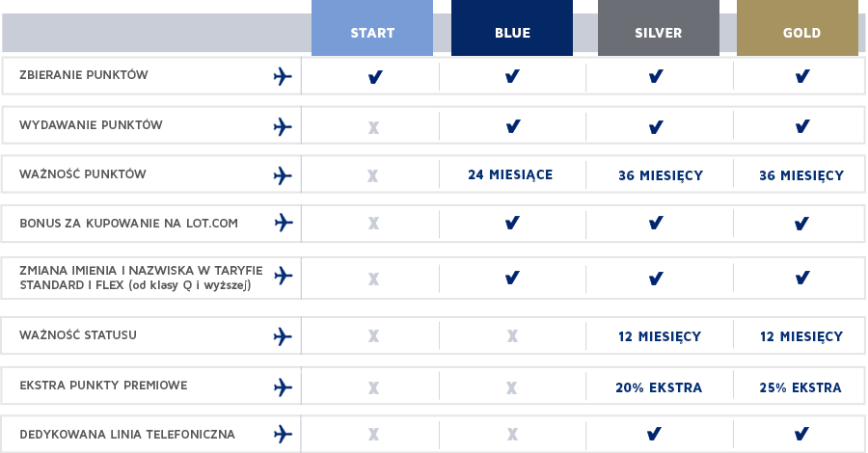Select the BLUE tier header
The width and height of the screenshot is (868, 453).
point(512,28)
